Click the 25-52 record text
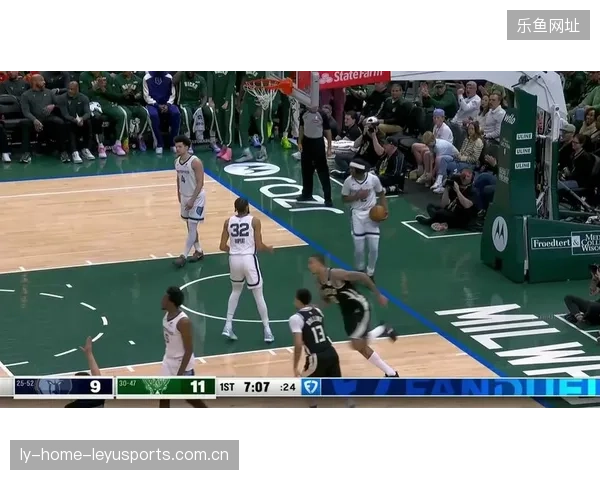The height and width of the screenshot is (480, 600). (25, 383)
